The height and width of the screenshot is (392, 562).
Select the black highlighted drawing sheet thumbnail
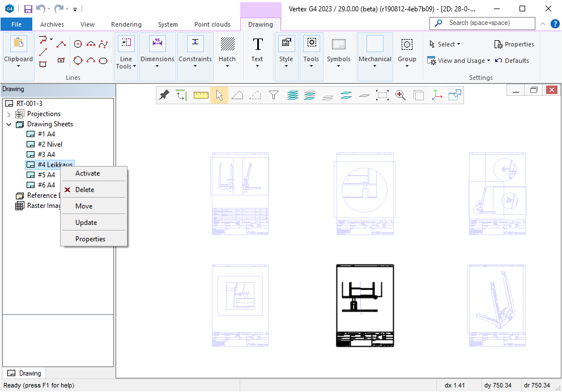point(365,305)
